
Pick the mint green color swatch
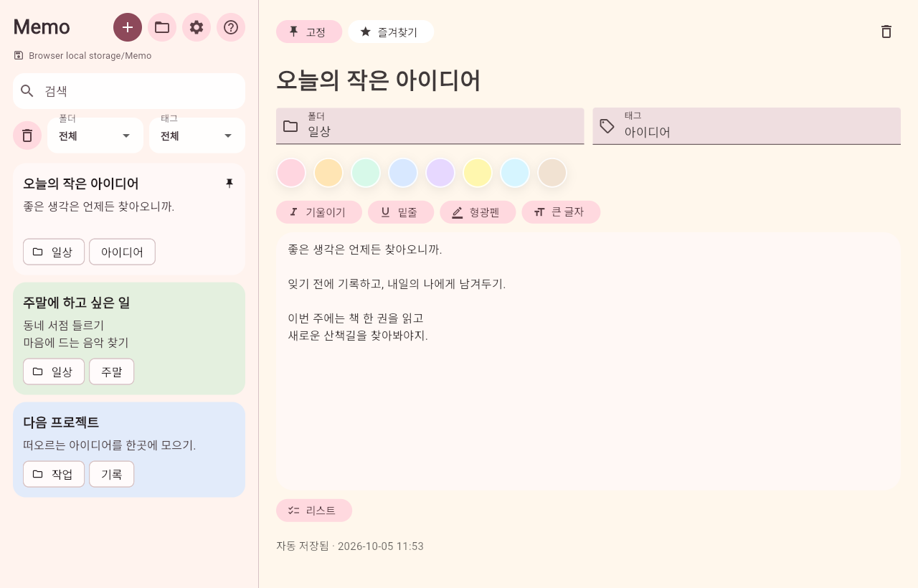366,173
